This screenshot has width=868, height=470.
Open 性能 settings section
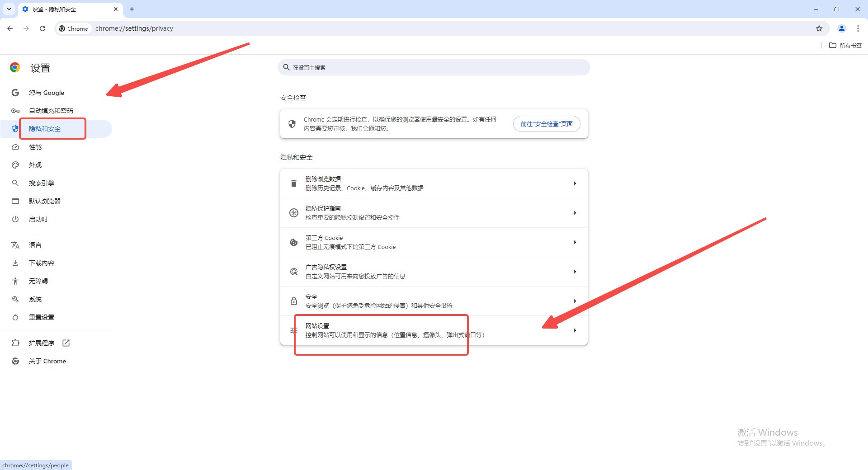coord(56,147)
